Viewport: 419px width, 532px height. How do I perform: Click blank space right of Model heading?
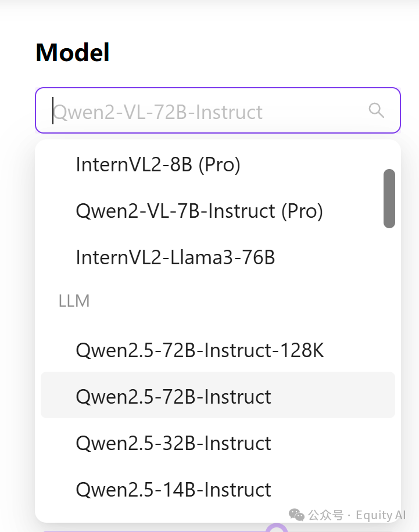[x=262, y=53]
